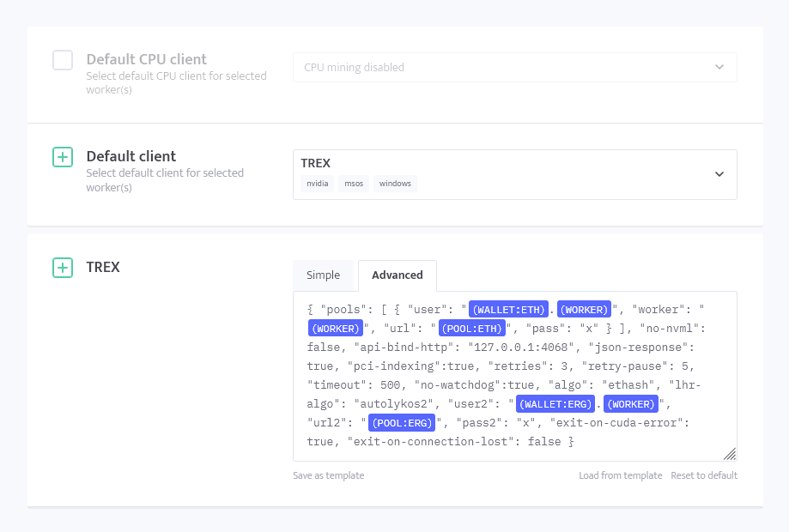Click Save as template link
This screenshot has width=789, height=532.
pyautogui.click(x=329, y=475)
